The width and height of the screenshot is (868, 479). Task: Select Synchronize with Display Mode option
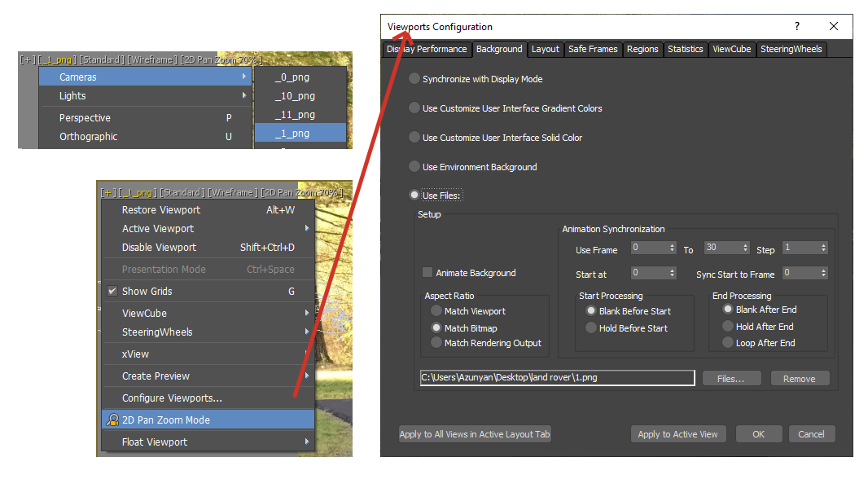(414, 79)
